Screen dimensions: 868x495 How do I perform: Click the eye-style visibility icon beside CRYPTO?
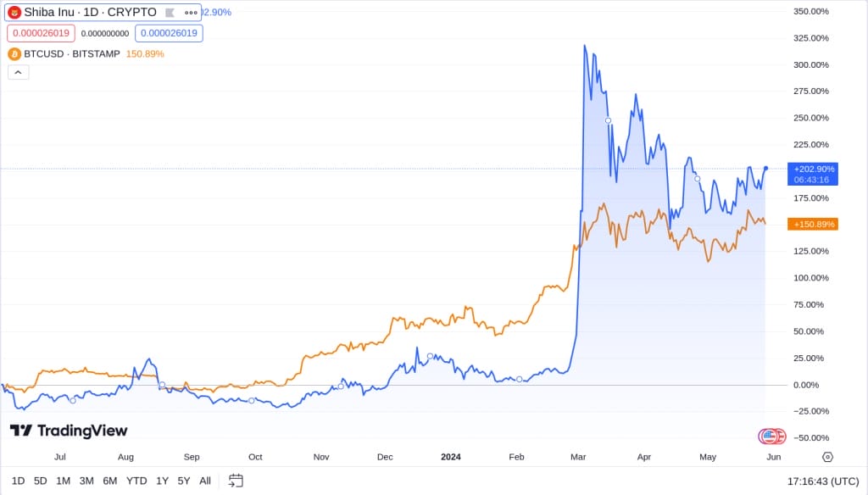[170, 12]
